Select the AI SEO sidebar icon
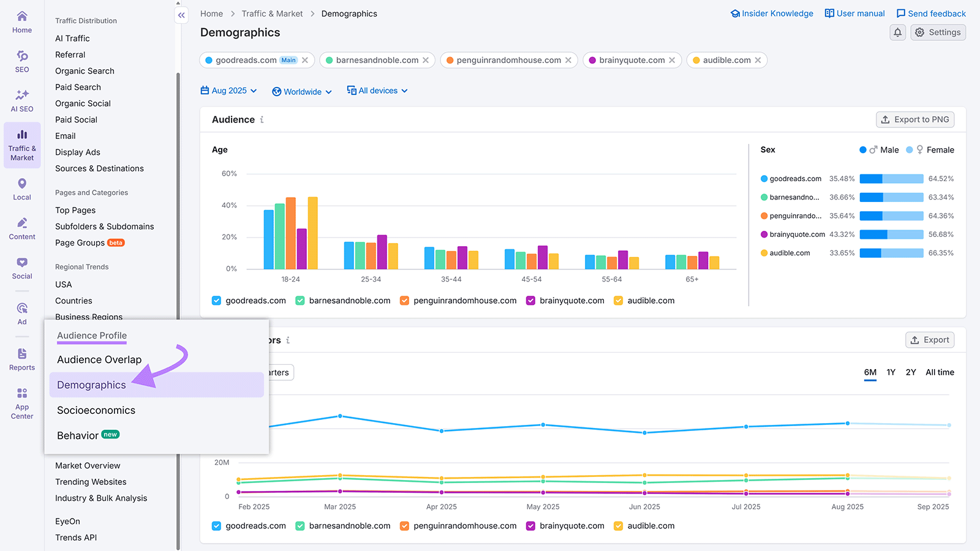Screen dimensions: 980x551 click(21, 101)
